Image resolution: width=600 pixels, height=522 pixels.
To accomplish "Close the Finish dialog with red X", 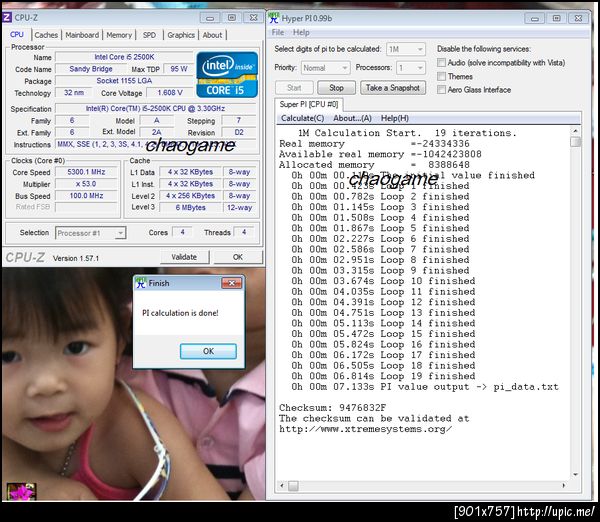I will coord(232,283).
